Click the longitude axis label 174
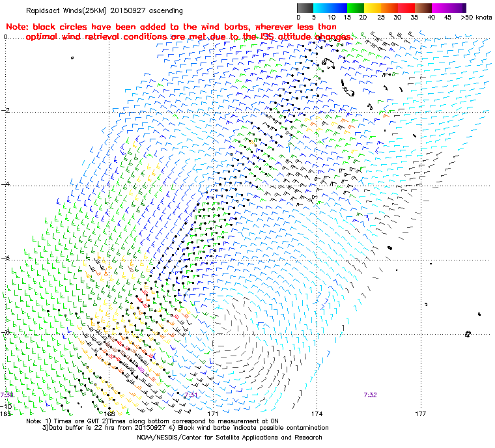 [317, 413]
